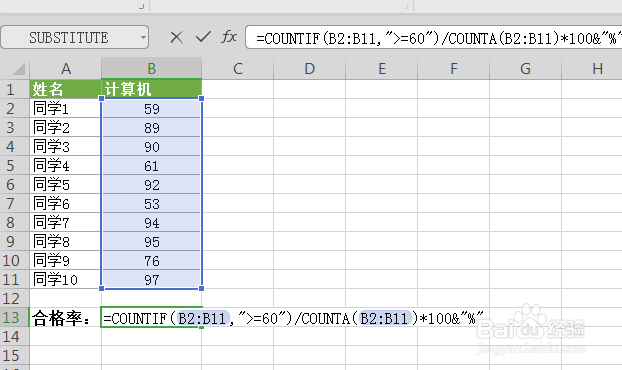
Task: Click cell 同学8
Action: click(65, 242)
